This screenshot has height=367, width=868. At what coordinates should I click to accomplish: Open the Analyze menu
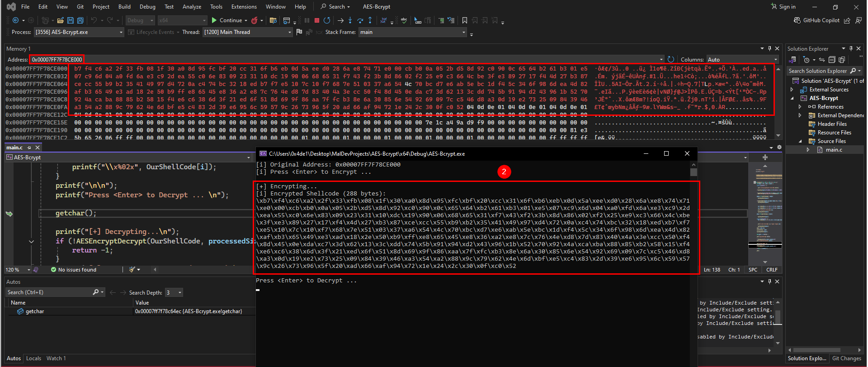(x=192, y=7)
